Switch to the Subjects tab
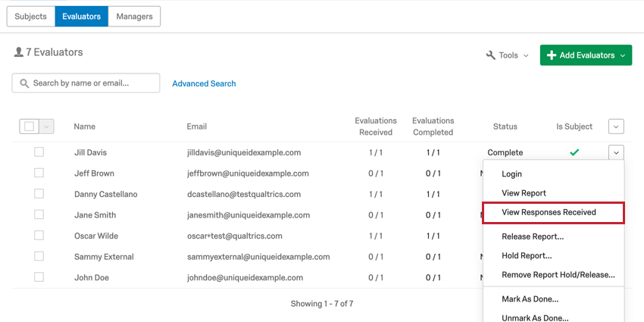This screenshot has height=322, width=644. (31, 16)
